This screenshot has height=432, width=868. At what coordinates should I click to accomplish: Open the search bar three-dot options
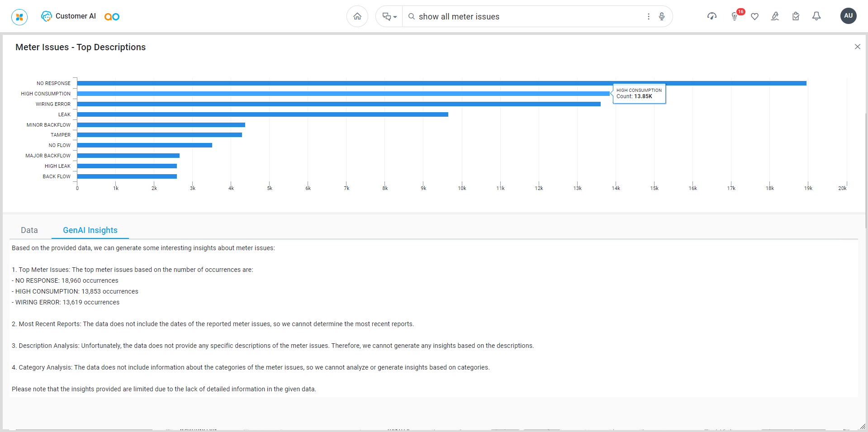click(649, 17)
